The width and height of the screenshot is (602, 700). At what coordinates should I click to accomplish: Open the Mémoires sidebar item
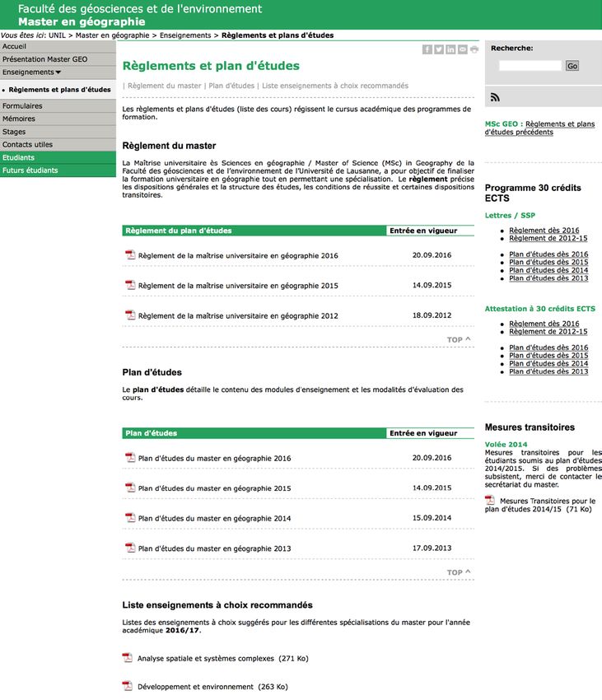pos(19,119)
